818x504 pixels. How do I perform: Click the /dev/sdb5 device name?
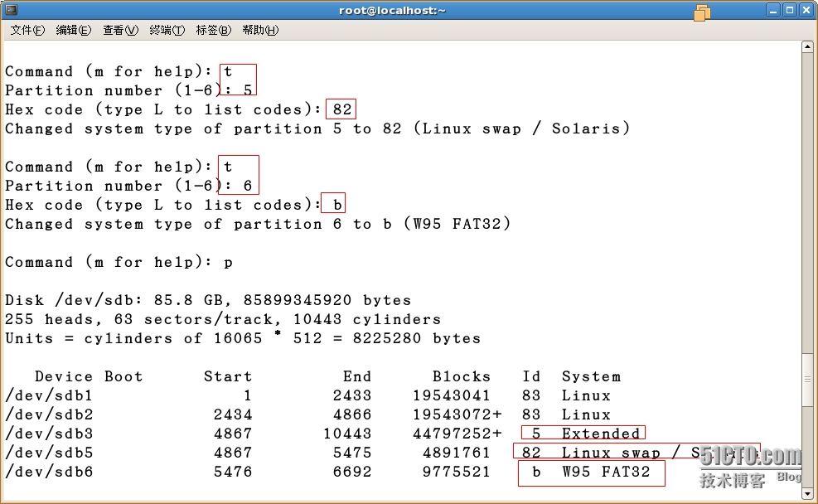point(49,453)
